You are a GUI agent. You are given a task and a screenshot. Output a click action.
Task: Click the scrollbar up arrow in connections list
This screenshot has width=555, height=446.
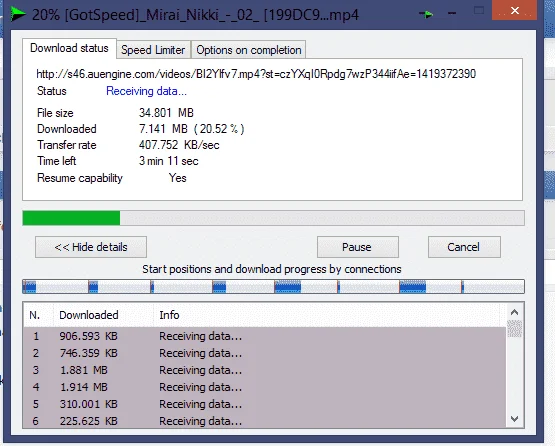[x=514, y=312]
